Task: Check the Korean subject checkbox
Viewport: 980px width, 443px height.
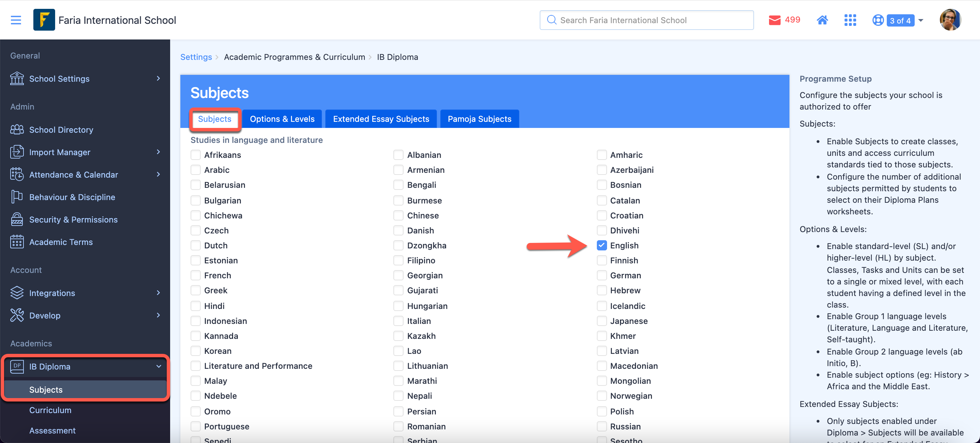Action: [x=196, y=350]
